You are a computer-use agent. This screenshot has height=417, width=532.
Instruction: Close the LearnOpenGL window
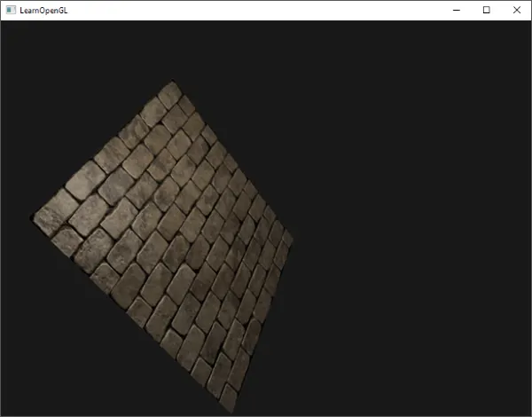(x=516, y=10)
